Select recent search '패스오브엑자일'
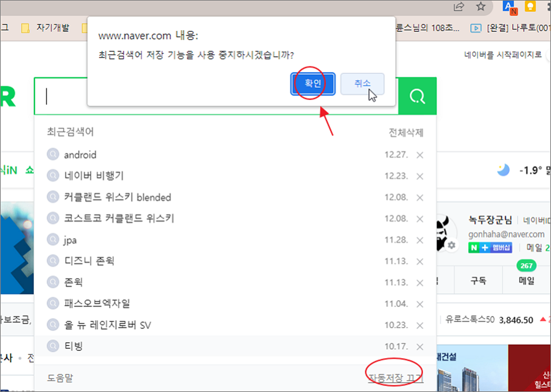This screenshot has width=551, height=392. (97, 303)
